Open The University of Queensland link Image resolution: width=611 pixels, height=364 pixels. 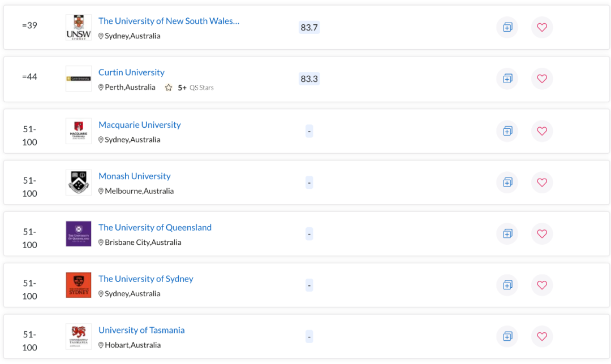(x=155, y=227)
